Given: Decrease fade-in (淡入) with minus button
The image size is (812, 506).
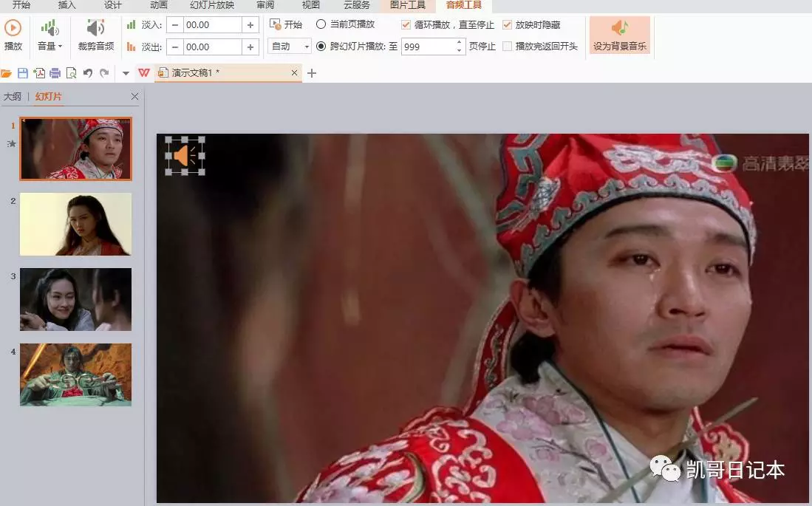Looking at the screenshot, I should tap(175, 25).
